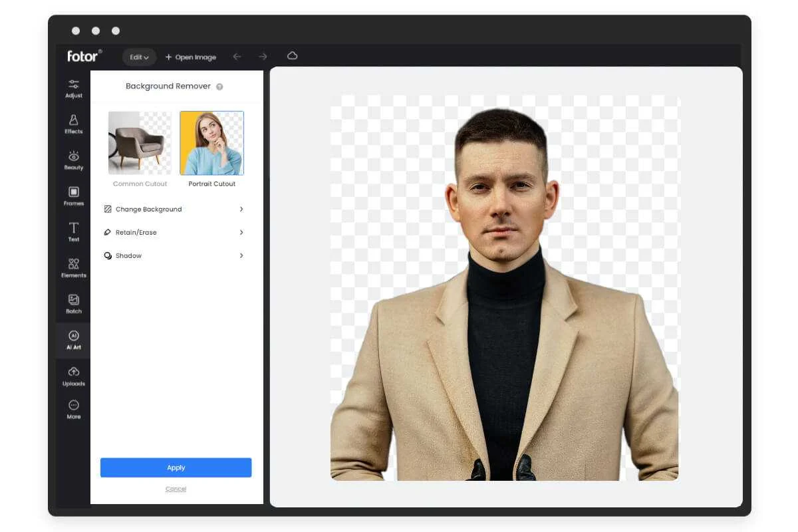798x532 pixels.
Task: Click the help icon beside Background Remover
Action: click(219, 86)
